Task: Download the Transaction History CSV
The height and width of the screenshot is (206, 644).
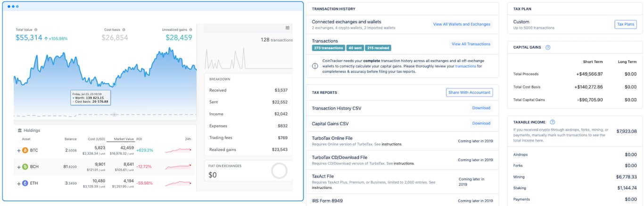Action: coord(481,108)
